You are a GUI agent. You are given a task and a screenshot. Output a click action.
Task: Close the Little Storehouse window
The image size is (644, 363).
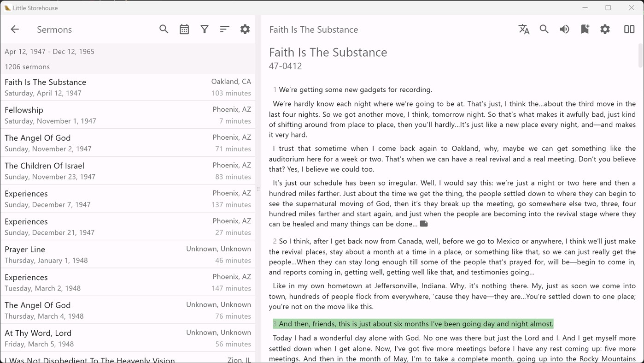point(632,8)
